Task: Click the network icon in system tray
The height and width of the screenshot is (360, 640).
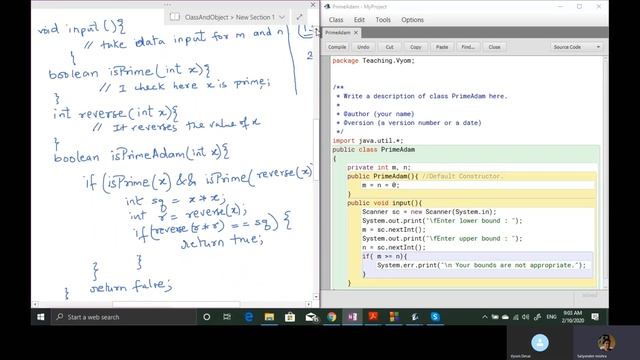Action: click(x=516, y=317)
